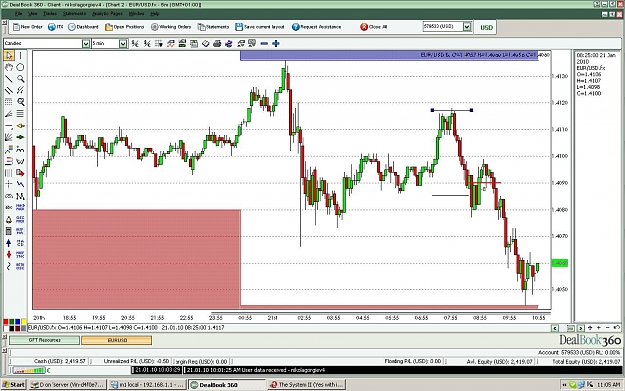Click the 11:05 AM taskbar clock
This screenshot has height=391, width=625.
coord(608,385)
